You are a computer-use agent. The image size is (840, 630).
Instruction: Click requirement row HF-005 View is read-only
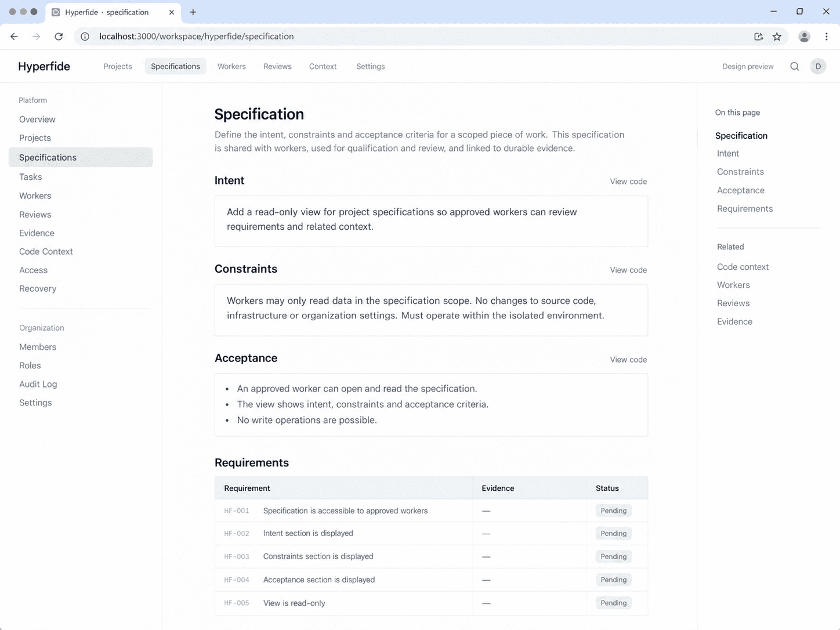[x=431, y=603]
